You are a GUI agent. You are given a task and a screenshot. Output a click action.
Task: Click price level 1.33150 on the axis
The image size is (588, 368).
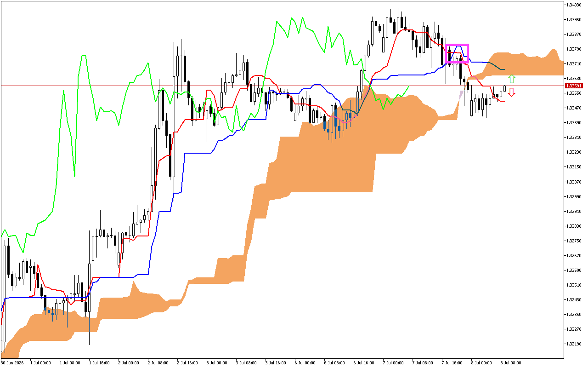[x=574, y=167]
